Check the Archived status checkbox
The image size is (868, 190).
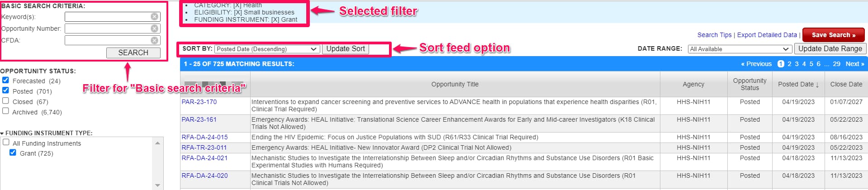pyautogui.click(x=6, y=111)
